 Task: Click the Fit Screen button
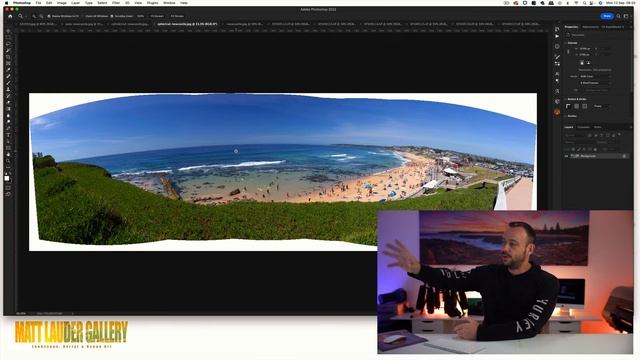(157, 16)
